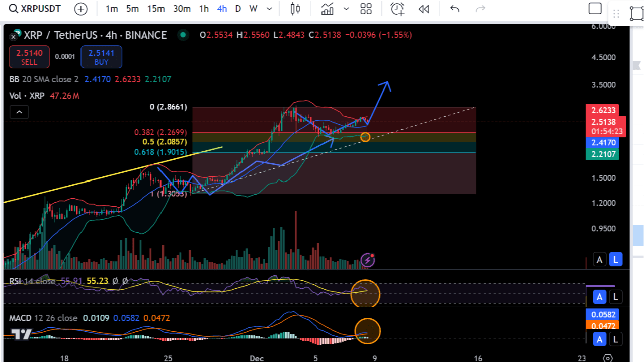Select the 30m interval

coord(182,9)
